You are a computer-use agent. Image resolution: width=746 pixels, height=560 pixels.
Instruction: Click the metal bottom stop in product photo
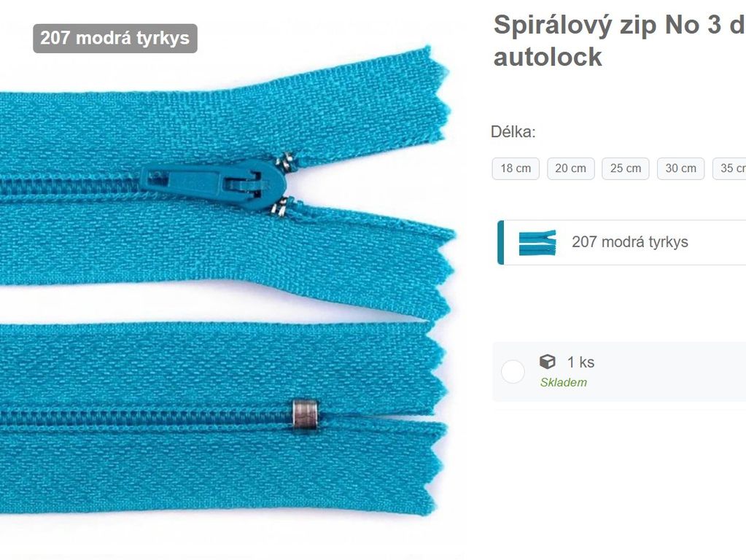(x=306, y=414)
